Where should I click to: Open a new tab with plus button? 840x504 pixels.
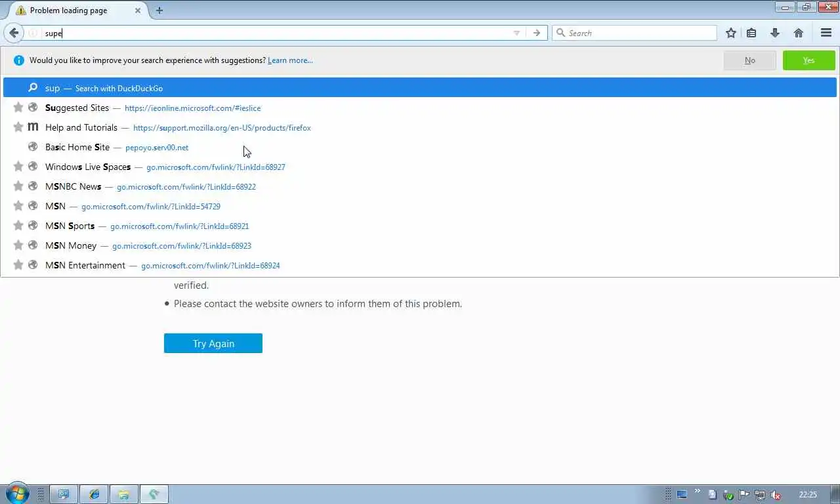coord(159,10)
